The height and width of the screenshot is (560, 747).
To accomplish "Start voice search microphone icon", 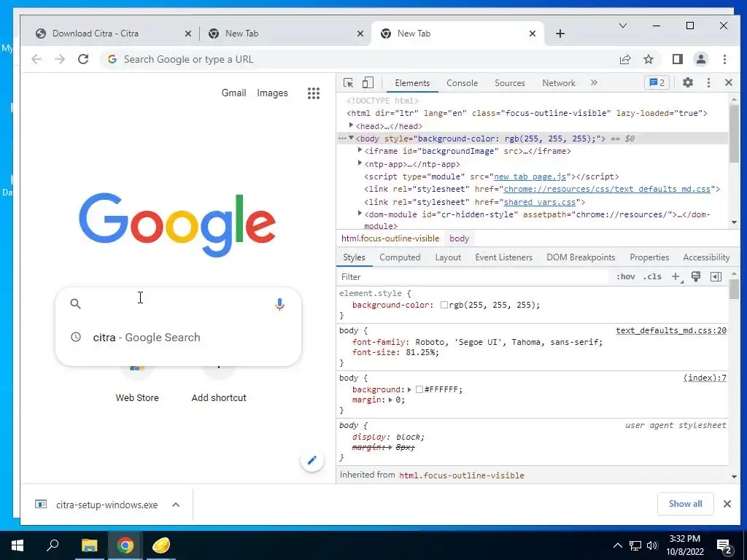I will tap(279, 304).
